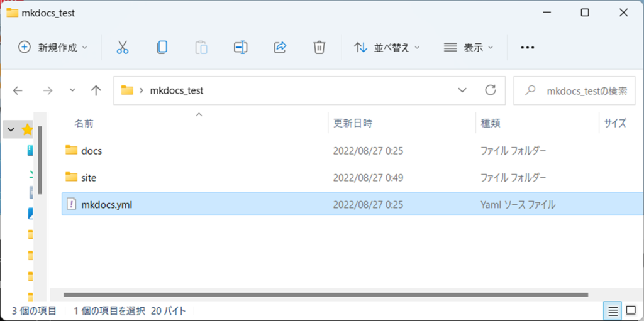Click the back navigation arrow

tap(18, 90)
